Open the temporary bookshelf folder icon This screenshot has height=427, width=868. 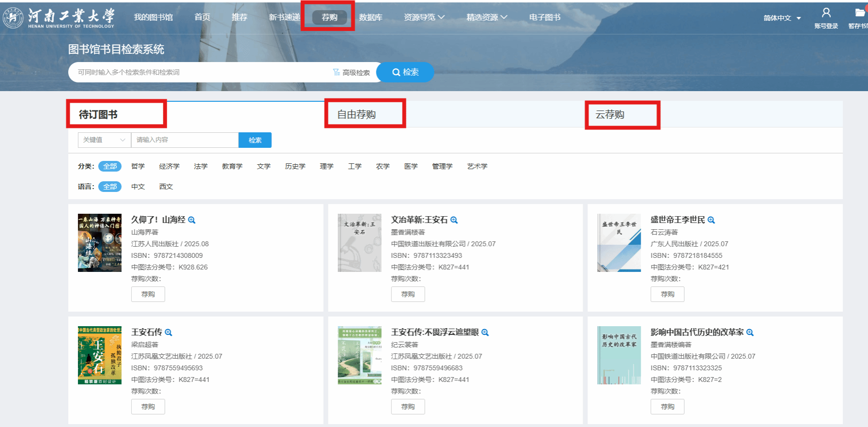pyautogui.click(x=860, y=13)
